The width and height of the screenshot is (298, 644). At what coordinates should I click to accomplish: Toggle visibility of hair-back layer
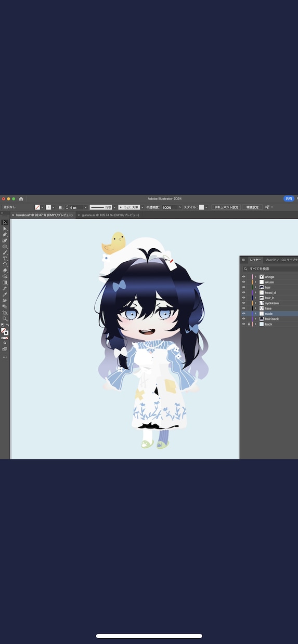[x=243, y=319]
